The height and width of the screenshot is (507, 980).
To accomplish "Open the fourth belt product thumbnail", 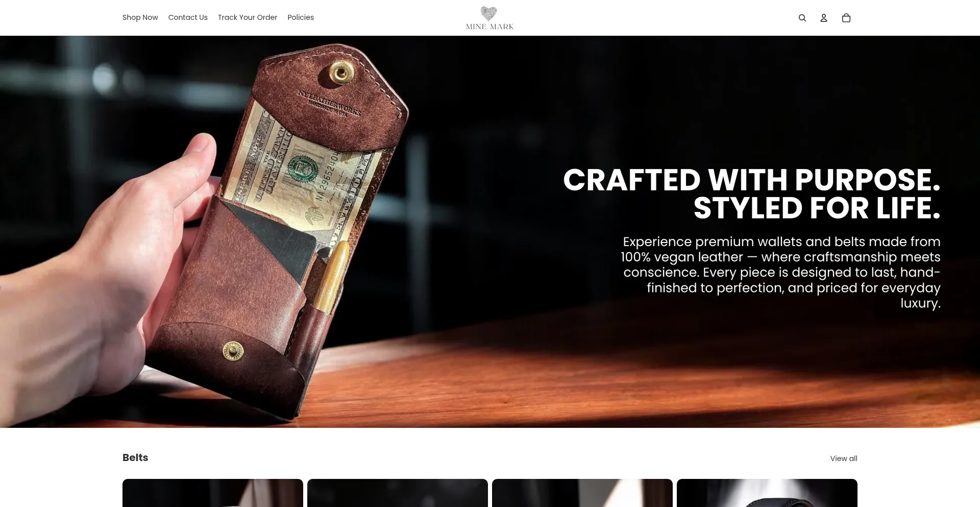I will 767,493.
